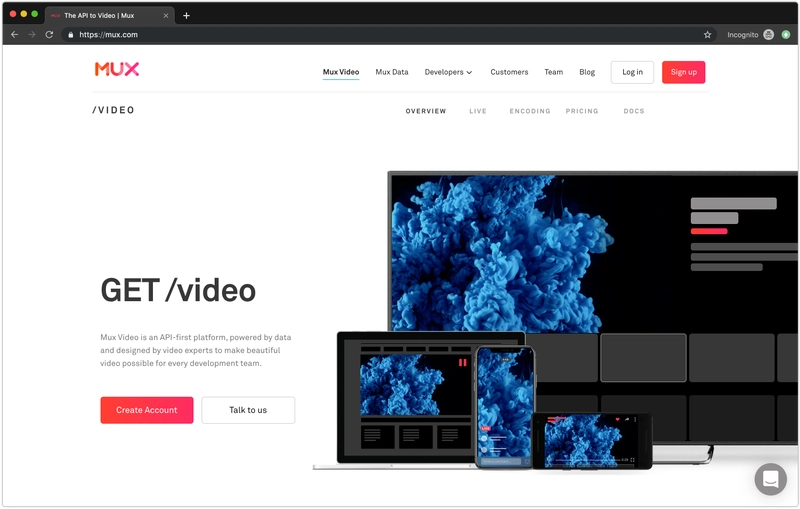Image resolution: width=800 pixels, height=509 pixels.
Task: Open a new browser tab
Action: pyautogui.click(x=186, y=15)
